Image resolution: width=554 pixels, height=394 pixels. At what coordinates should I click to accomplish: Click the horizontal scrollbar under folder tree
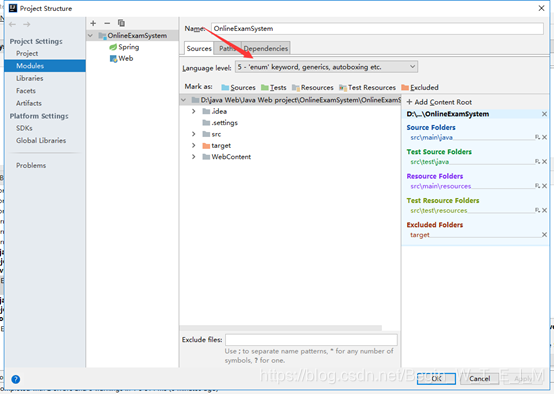pyautogui.click(x=281, y=328)
